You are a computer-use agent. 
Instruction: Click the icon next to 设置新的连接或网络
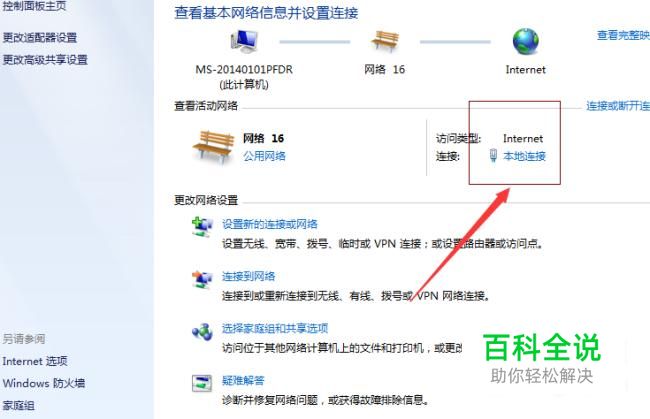tap(202, 227)
